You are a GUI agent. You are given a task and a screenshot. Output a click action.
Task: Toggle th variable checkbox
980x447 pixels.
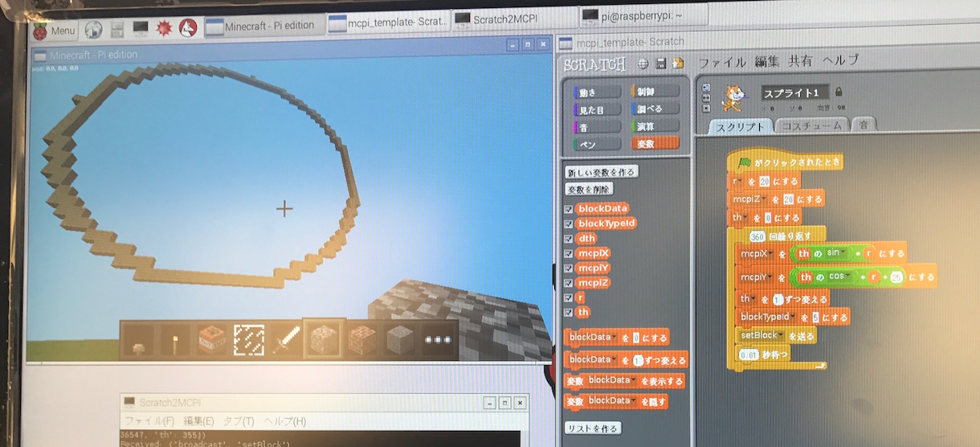[569, 312]
